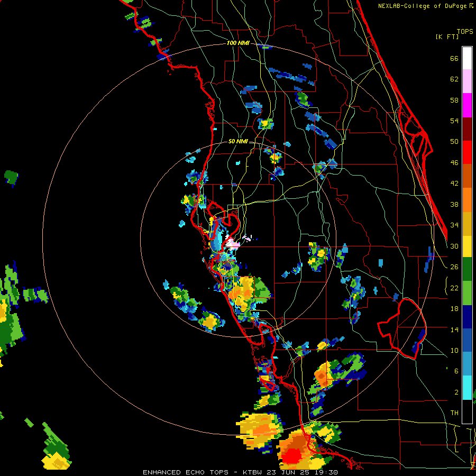Click the 62 legend value
Screen dimensions: 476x476
[454, 79]
